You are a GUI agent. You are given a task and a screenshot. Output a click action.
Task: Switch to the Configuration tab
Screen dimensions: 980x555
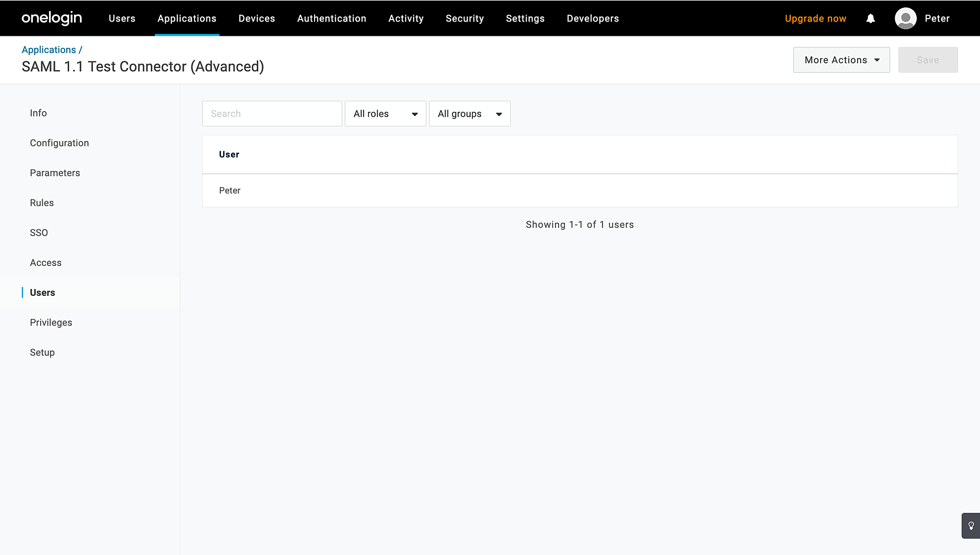pyautogui.click(x=59, y=143)
